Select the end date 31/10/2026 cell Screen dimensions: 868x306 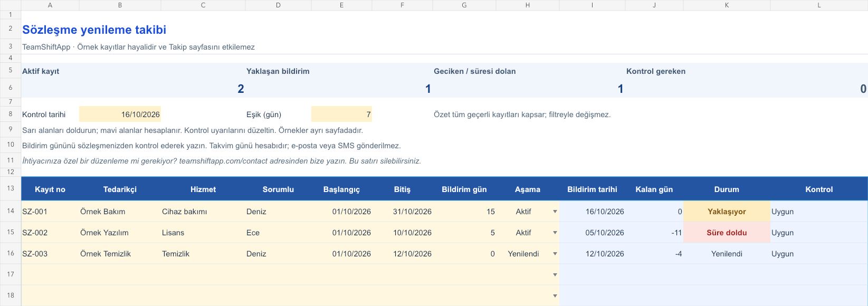(402, 212)
